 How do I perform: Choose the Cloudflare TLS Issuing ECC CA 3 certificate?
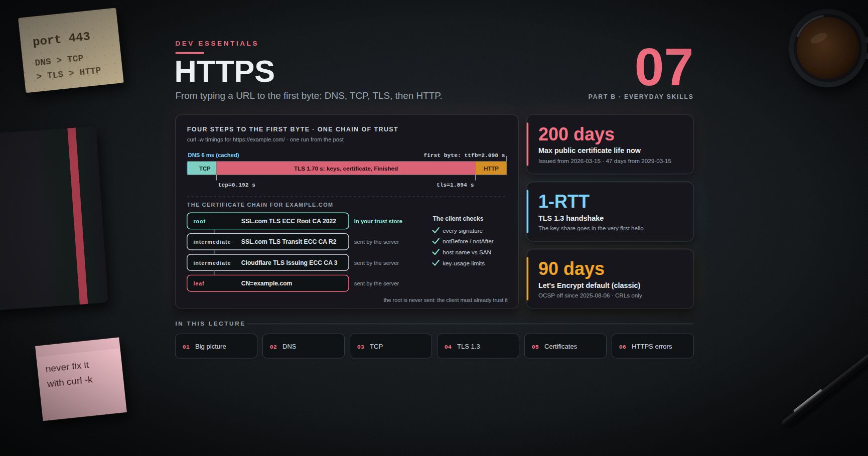[x=268, y=263]
